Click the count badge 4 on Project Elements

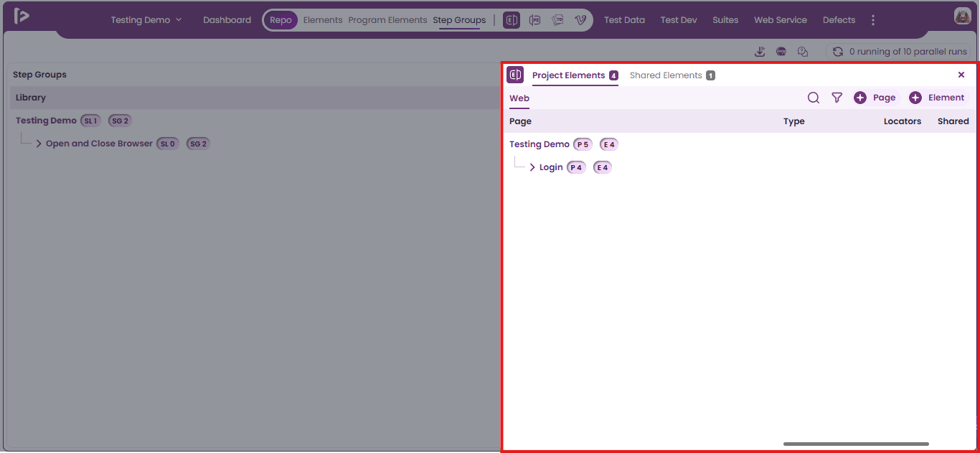(x=613, y=75)
